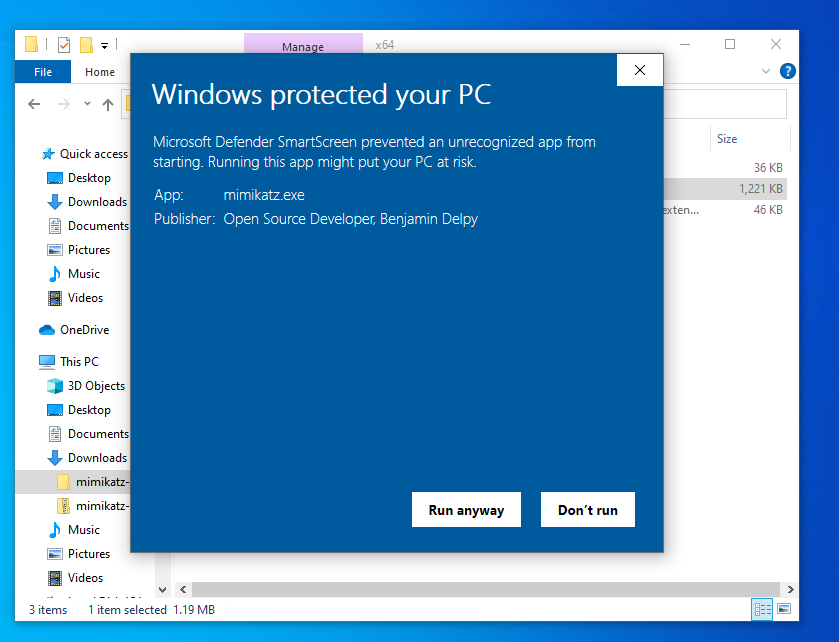Go up one folder with the Up arrow

[x=108, y=104]
